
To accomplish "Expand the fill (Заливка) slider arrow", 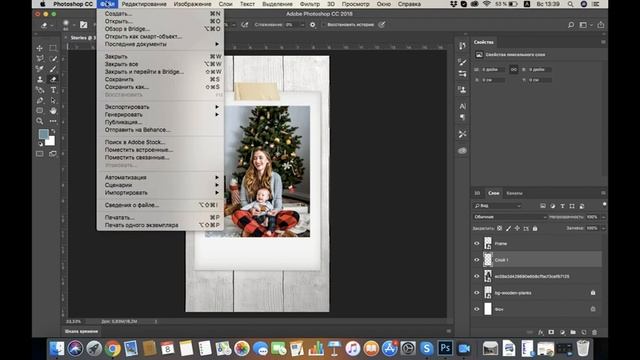I will [x=603, y=228].
